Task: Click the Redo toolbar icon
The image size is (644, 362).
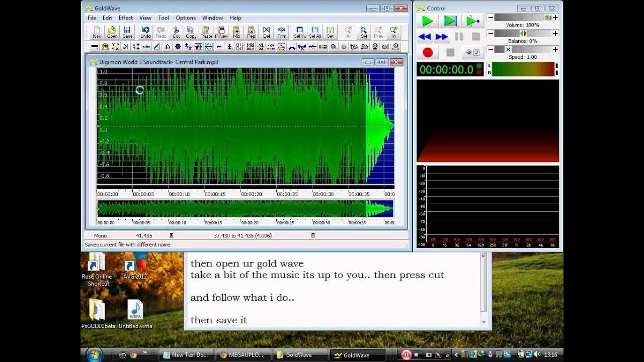Action: (161, 32)
